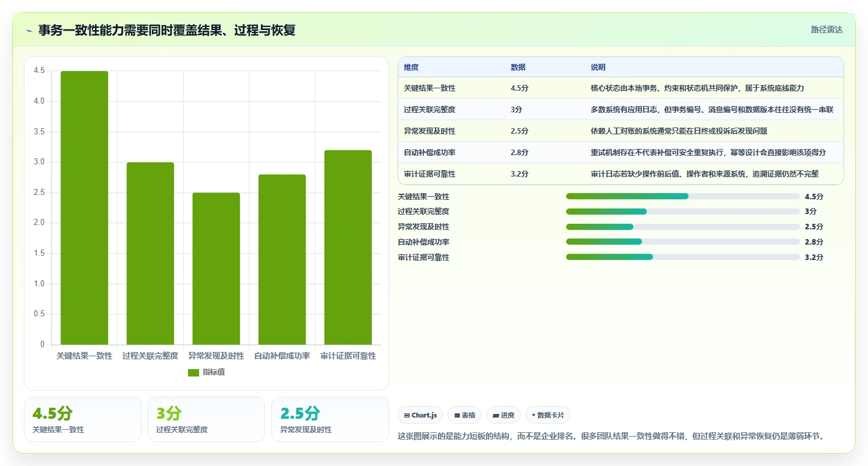
Task: Click the 审计证据可靠性 bar in chart
Action: [348, 247]
